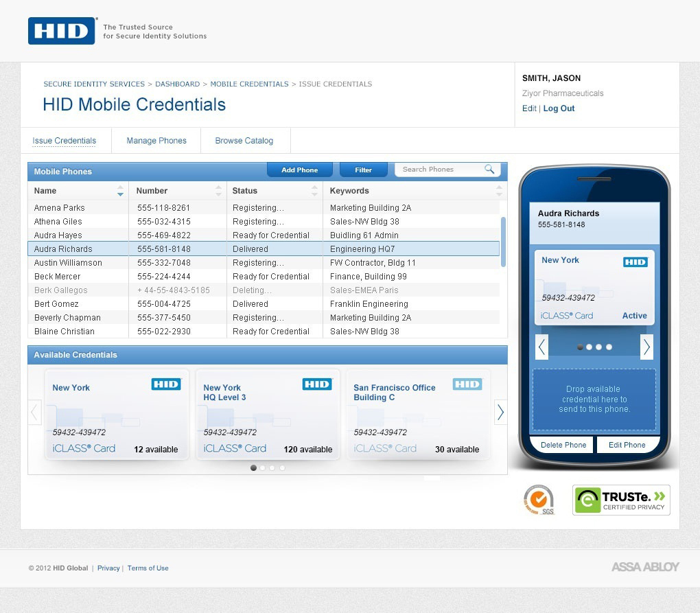Click the left arrow of the Available Credentials carousel
The height and width of the screenshot is (613, 700).
[x=34, y=412]
